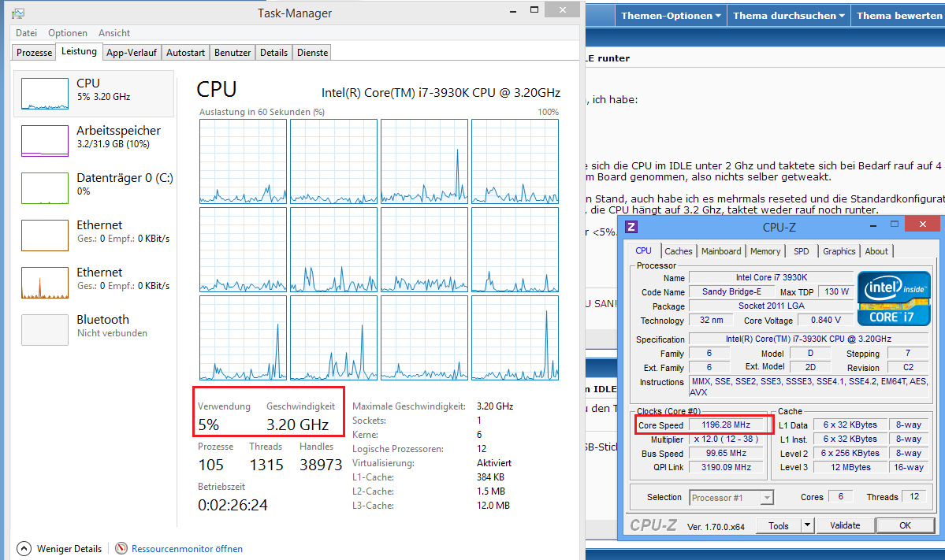Click the Weniger Details label
Screen dimensions: 945x560
(69, 549)
